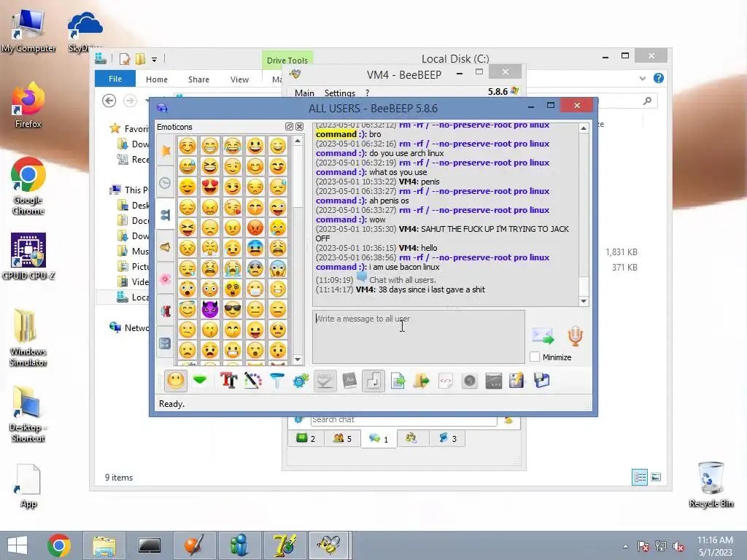This screenshot has width=747, height=560.
Task: Select the chats tab showing 1
Action: coord(379,438)
